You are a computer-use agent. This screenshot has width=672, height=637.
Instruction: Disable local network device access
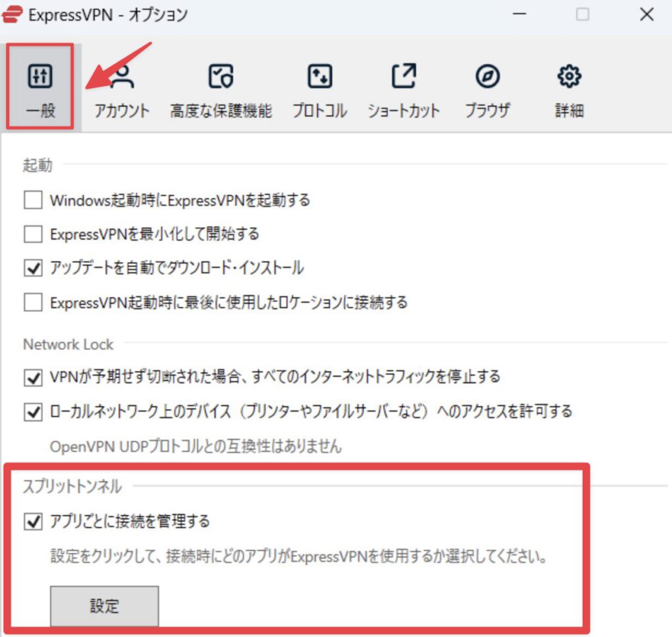[x=32, y=412]
